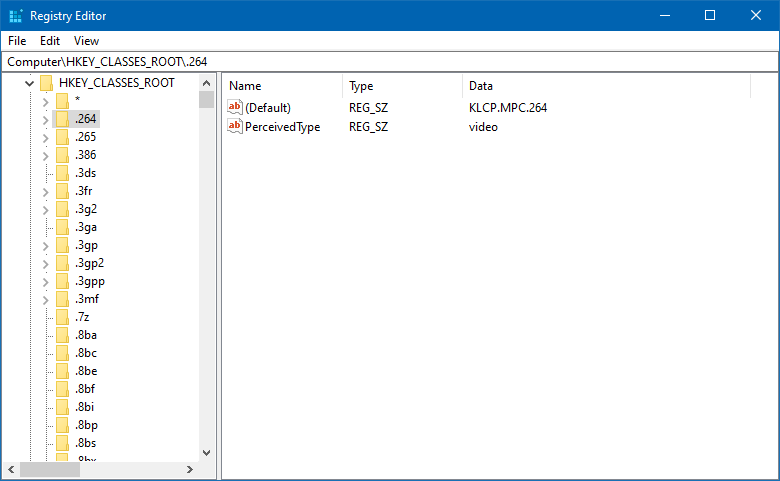Select the .8bs registry key
Screen dimensions: 780x481
pyautogui.click(x=86, y=443)
